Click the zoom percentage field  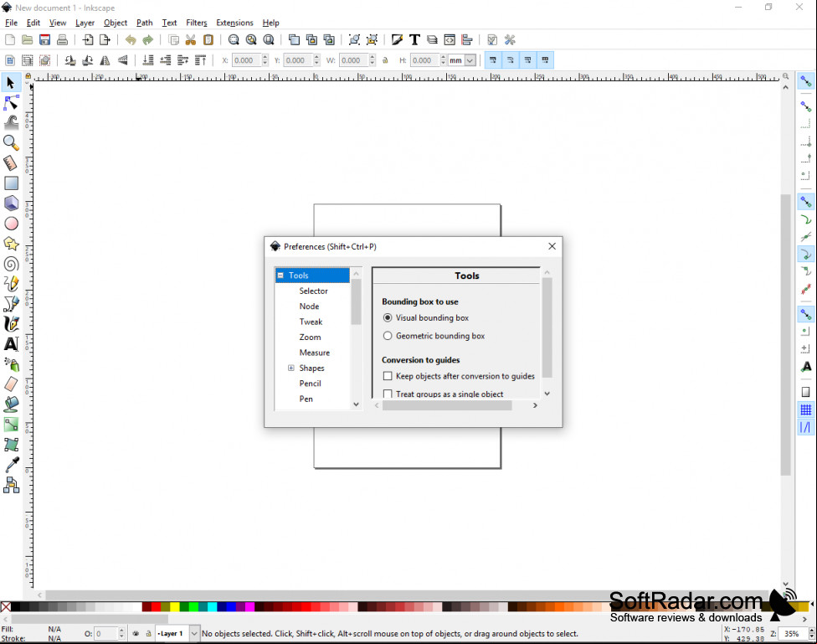coord(793,634)
